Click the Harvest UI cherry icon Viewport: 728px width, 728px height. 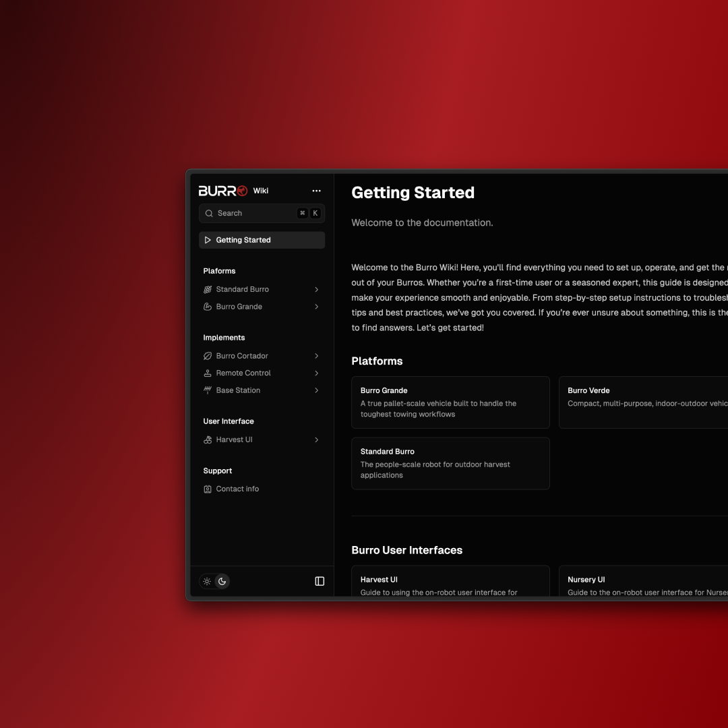tap(208, 439)
